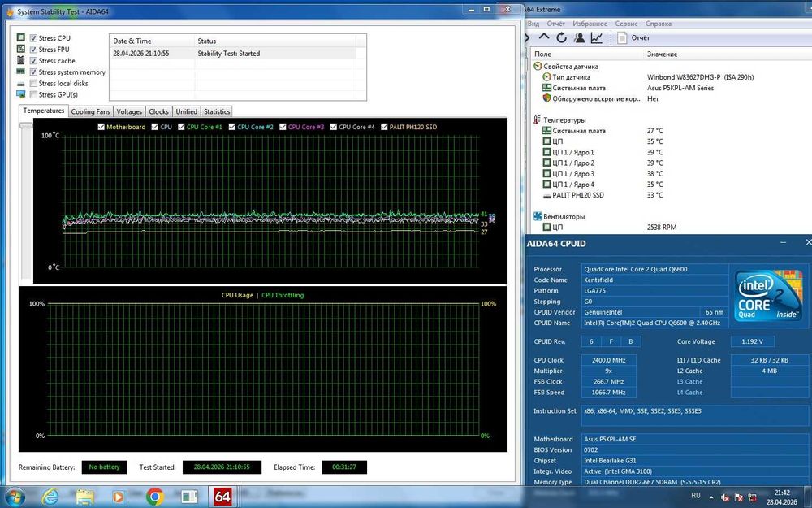Select the ЦП fan 2538 RPM row

coord(672,227)
